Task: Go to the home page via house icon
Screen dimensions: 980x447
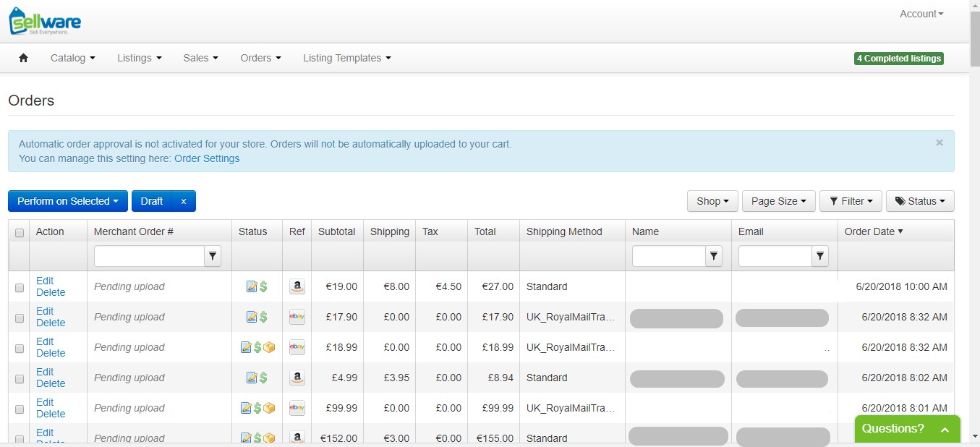Action: pos(23,58)
